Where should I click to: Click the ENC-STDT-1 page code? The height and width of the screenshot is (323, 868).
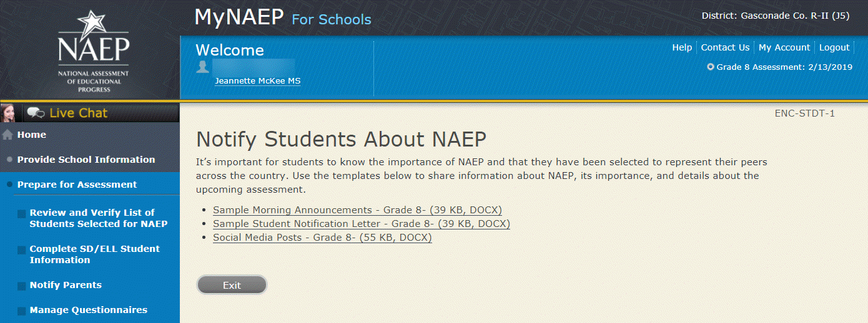point(805,113)
